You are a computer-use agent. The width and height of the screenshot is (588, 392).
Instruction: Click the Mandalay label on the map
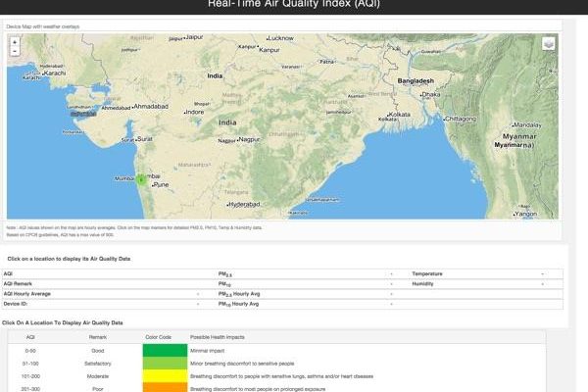point(527,124)
